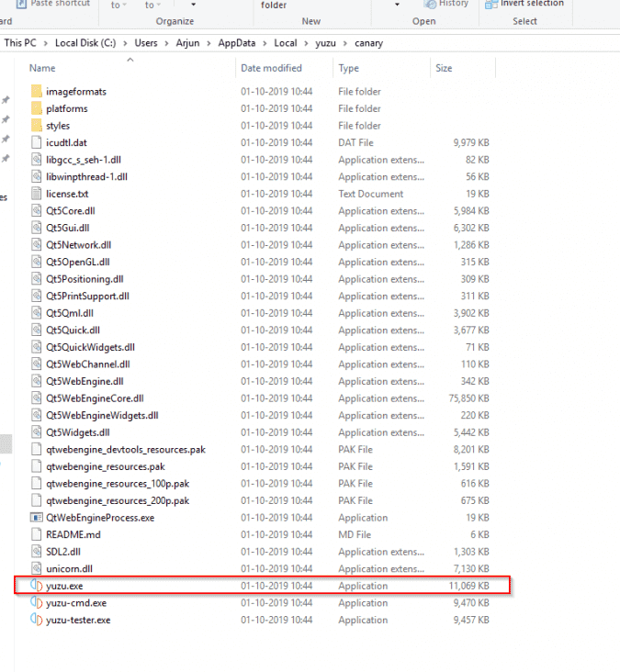The image size is (620, 672).
Task: Expand the chevron after Local Disk (C:)
Action: 125,43
